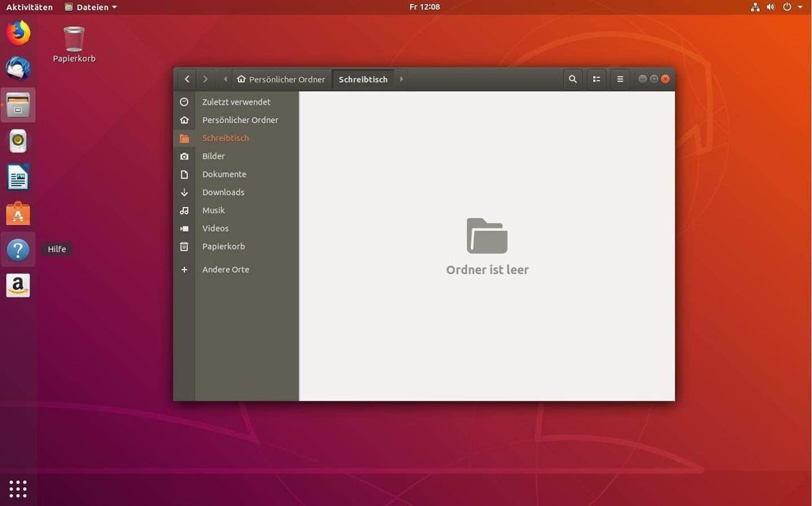Open Thunderbird mail from the dock
The image size is (812, 506).
click(17, 69)
